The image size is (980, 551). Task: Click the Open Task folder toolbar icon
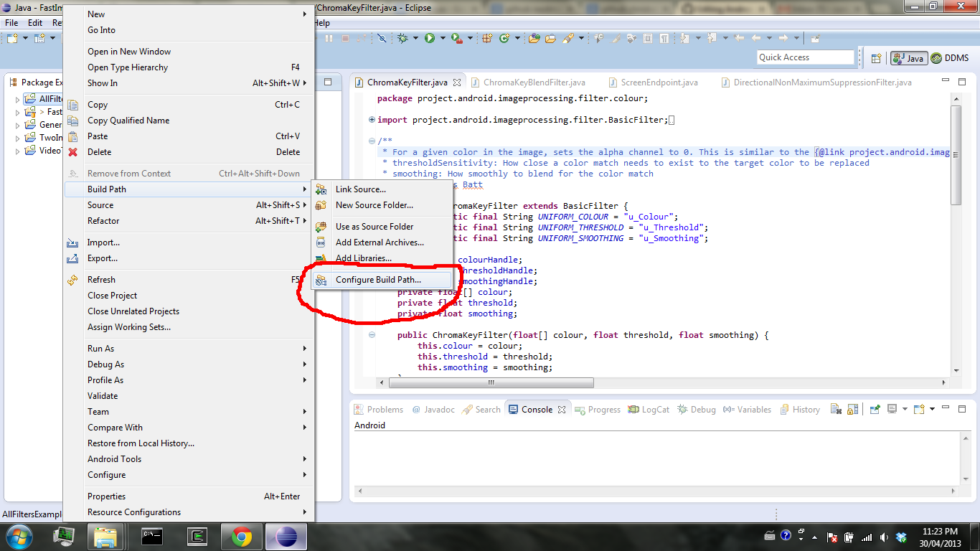tap(550, 38)
